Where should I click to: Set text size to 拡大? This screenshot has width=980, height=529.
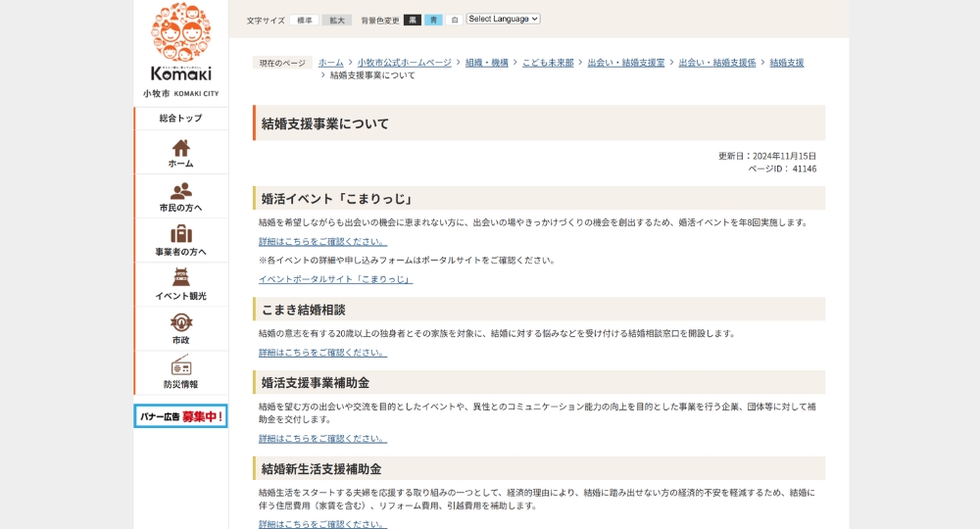tap(337, 20)
